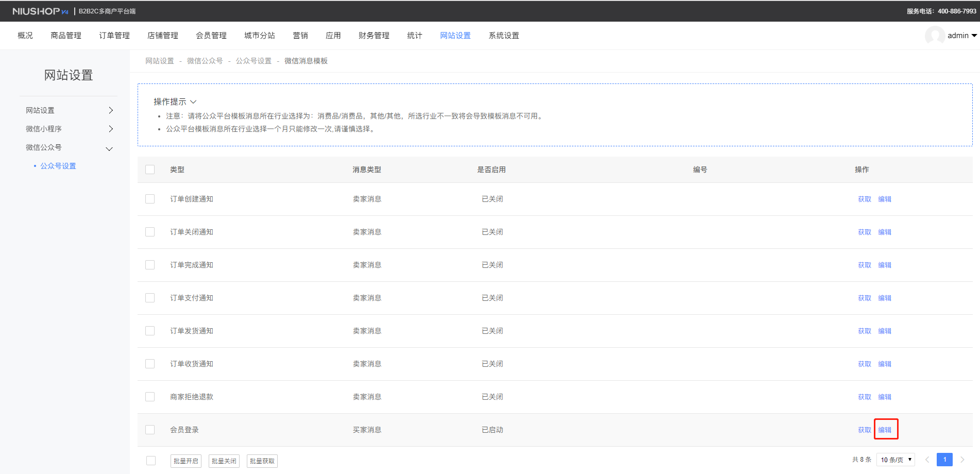Toggle the bottom select-all checkbox beside 批量开启
This screenshot has height=474, width=980.
point(151,461)
